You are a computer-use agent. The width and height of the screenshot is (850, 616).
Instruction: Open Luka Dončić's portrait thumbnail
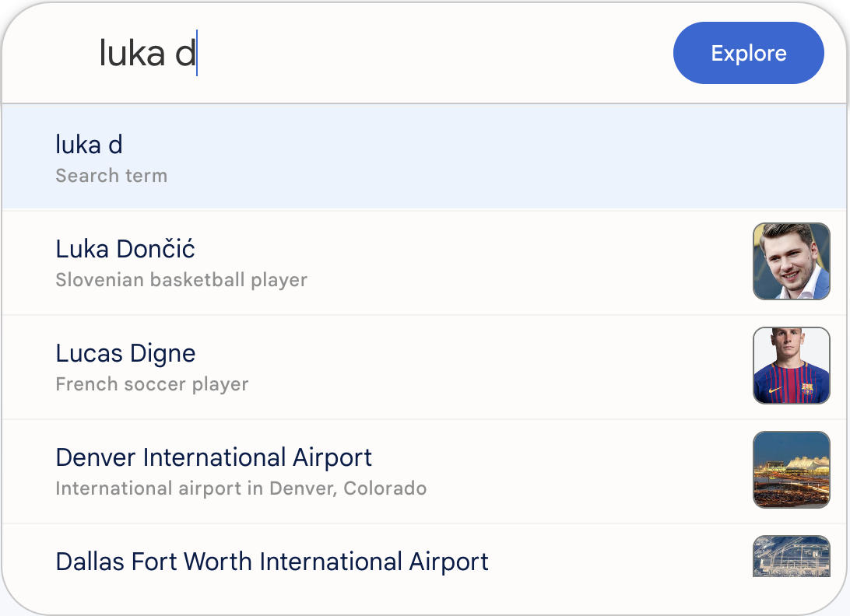click(x=791, y=261)
